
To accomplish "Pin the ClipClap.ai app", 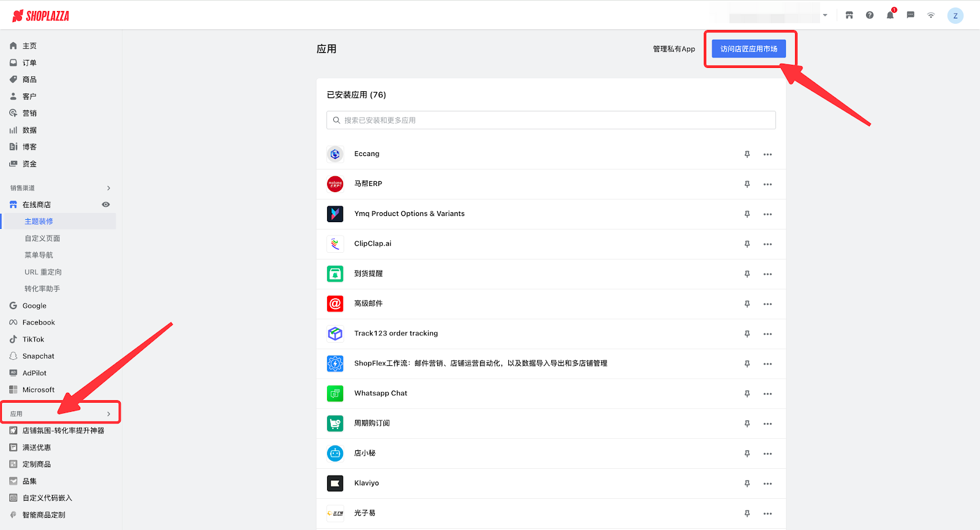I will tap(747, 244).
